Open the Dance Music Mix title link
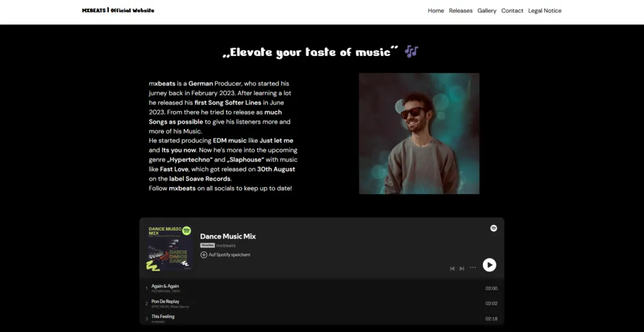Image resolution: width=644 pixels, height=332 pixels. pyautogui.click(x=228, y=236)
